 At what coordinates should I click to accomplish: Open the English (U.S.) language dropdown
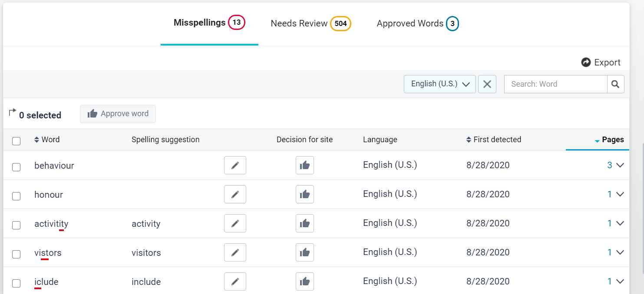click(440, 84)
